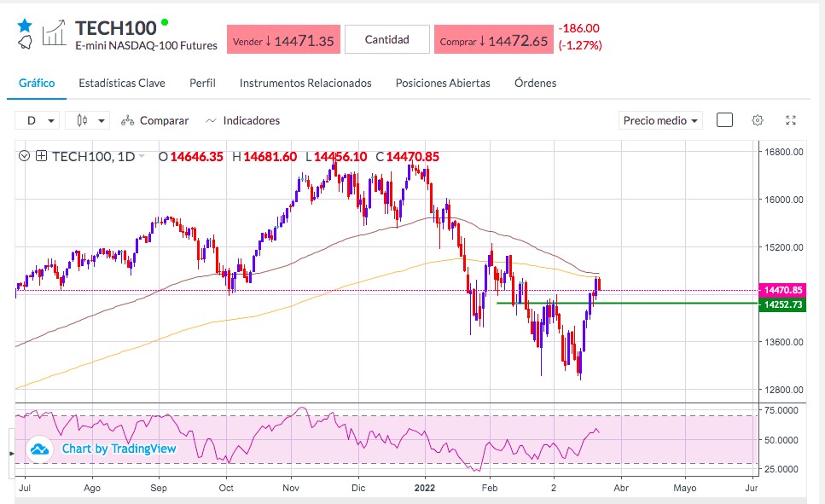This screenshot has height=504, width=825.
Task: Collapse the TECH100 legend arrow icon
Action: click(x=24, y=156)
